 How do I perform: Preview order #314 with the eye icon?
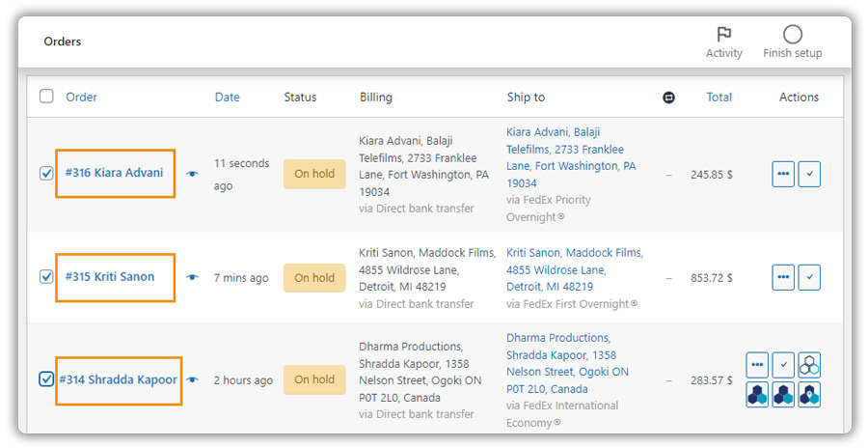193,380
